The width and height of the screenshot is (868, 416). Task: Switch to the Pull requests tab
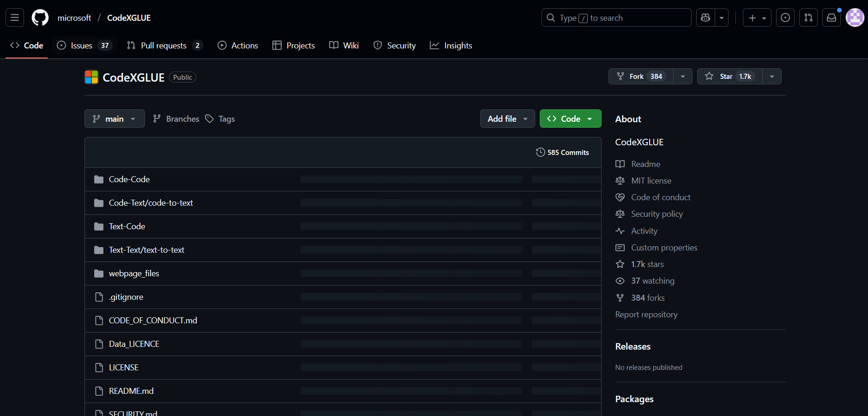[165, 46]
